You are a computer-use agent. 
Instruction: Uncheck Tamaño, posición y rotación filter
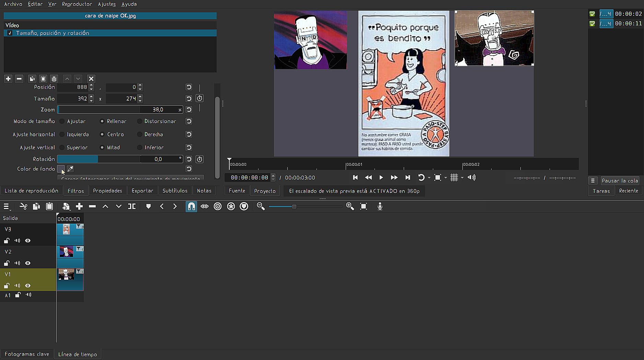pos(10,33)
